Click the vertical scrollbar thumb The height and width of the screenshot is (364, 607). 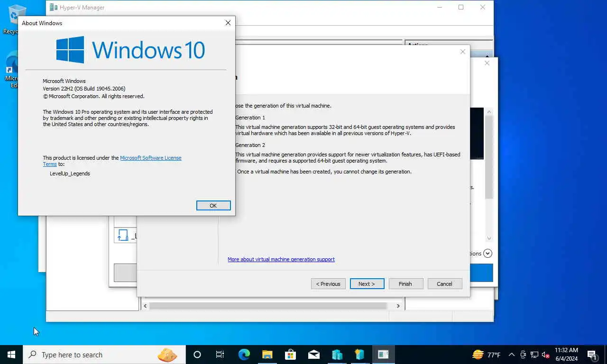489,157
